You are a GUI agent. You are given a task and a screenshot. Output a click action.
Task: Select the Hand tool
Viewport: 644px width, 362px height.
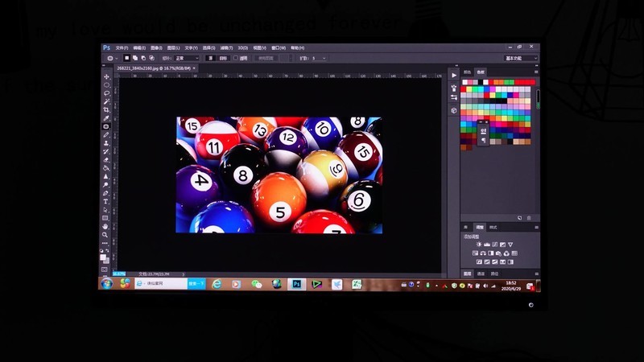click(x=105, y=226)
